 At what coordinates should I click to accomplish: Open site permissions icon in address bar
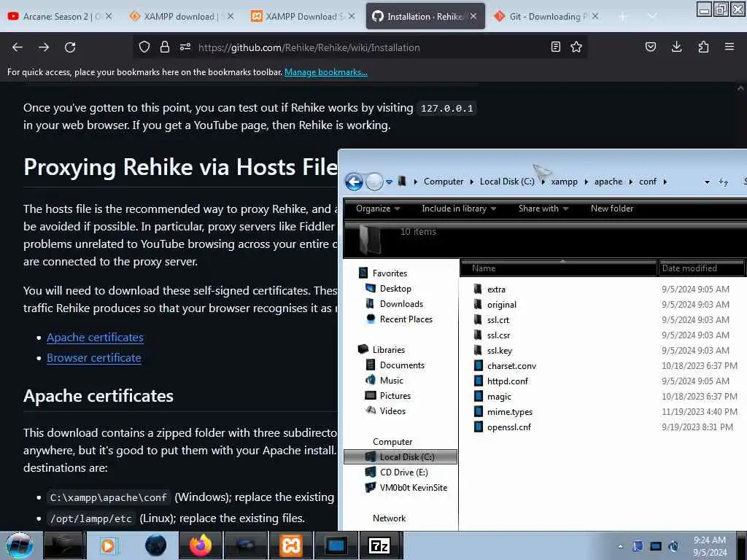185,47
